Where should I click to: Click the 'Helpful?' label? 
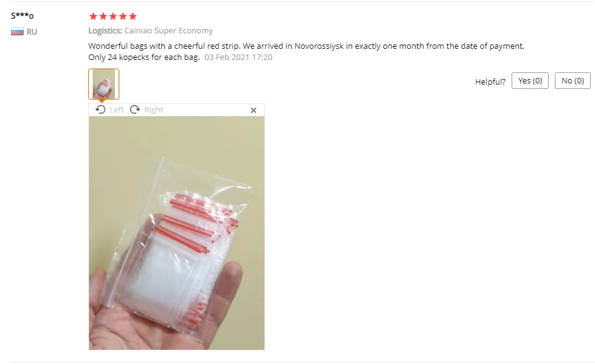(490, 82)
